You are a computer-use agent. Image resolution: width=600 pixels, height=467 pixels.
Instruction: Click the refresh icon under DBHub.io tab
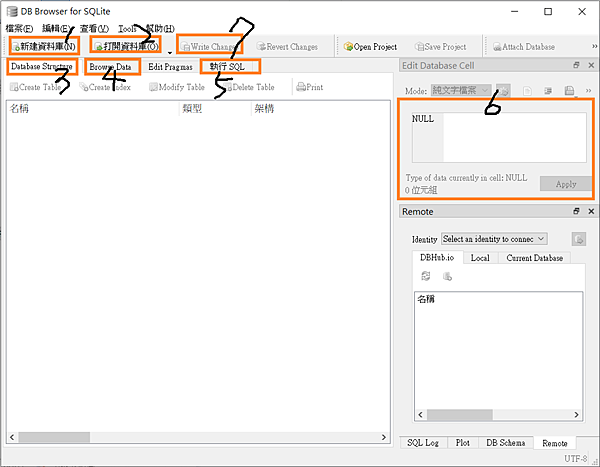coord(426,276)
